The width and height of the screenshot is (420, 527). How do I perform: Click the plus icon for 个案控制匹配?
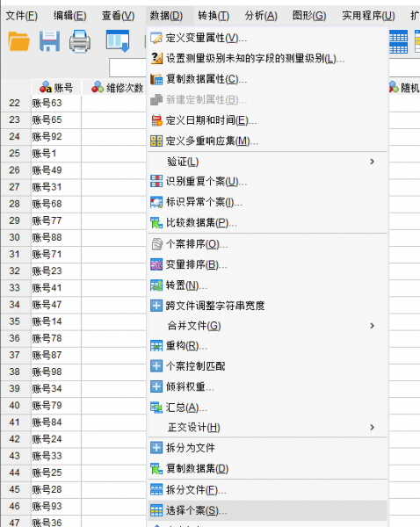[156, 366]
